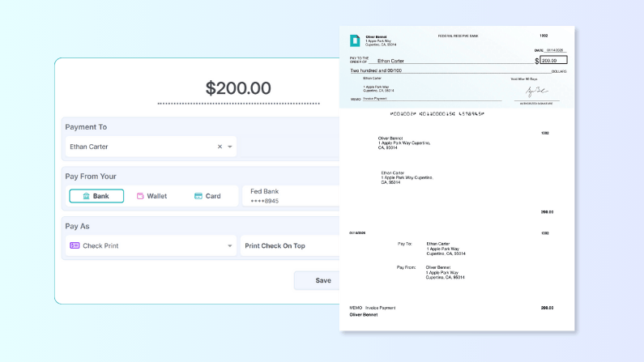The width and height of the screenshot is (644, 362).
Task: Click the 'Pay As' label
Action: pyautogui.click(x=77, y=226)
